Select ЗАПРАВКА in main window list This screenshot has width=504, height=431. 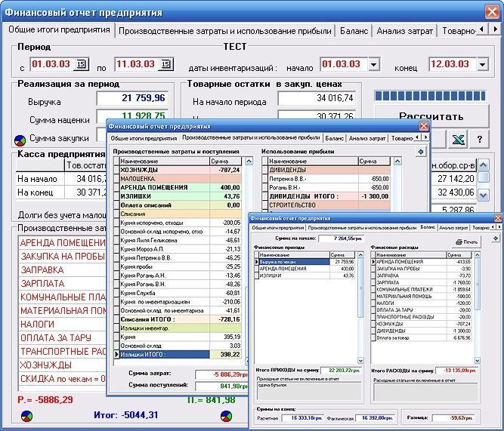click(x=63, y=270)
